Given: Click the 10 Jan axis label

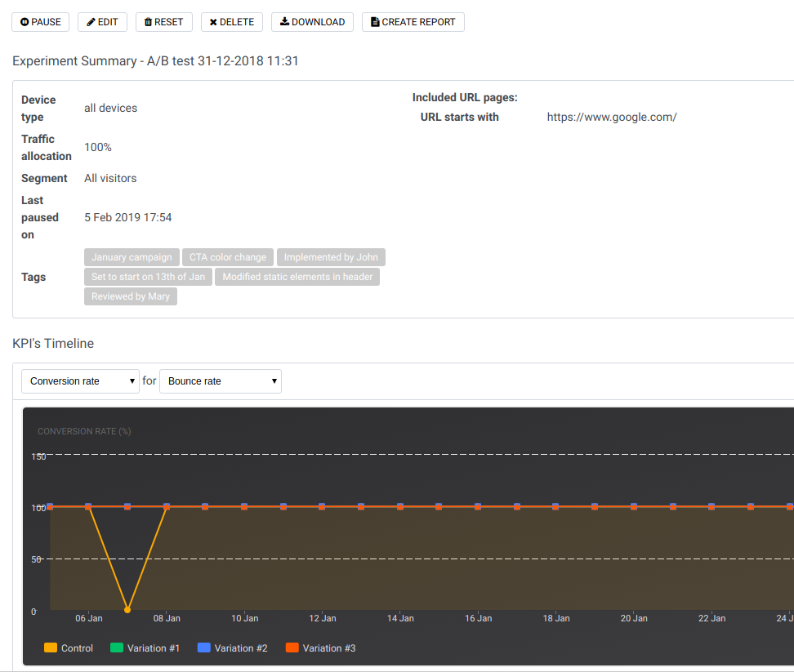Looking at the screenshot, I should point(244,618).
